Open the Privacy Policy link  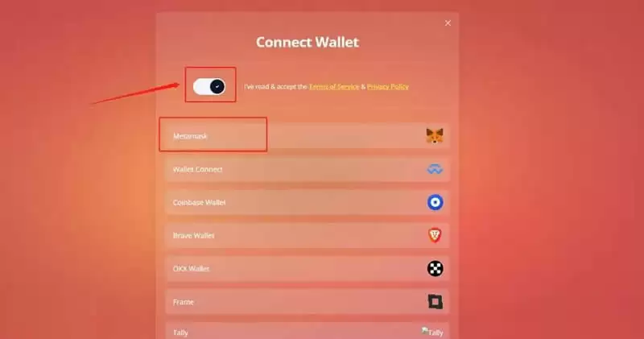click(x=388, y=87)
